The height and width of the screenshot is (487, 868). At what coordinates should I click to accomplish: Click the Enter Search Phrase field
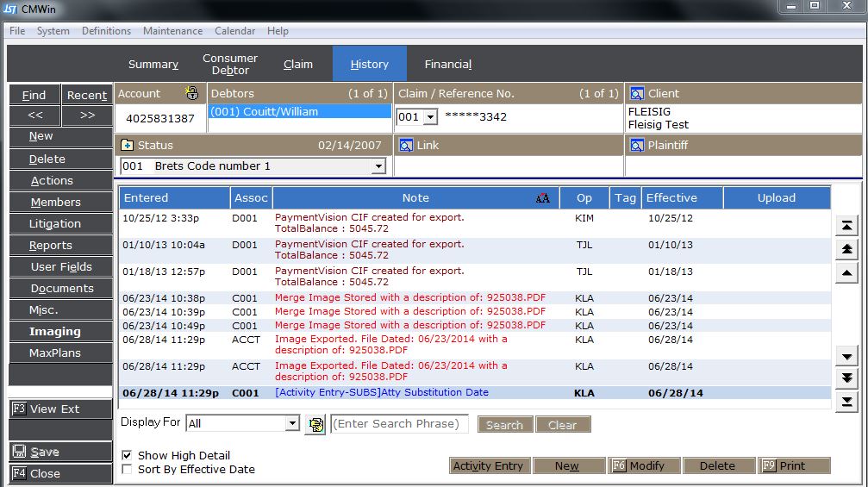click(x=399, y=424)
